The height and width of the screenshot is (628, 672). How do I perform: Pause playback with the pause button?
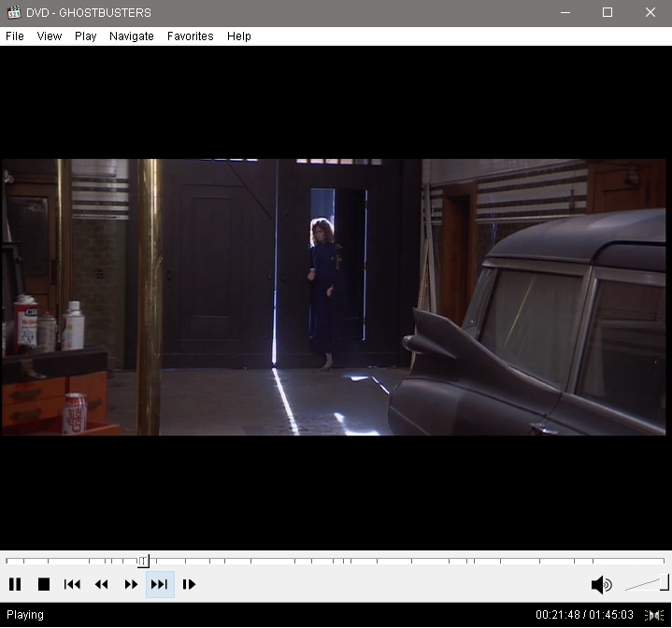(x=15, y=584)
